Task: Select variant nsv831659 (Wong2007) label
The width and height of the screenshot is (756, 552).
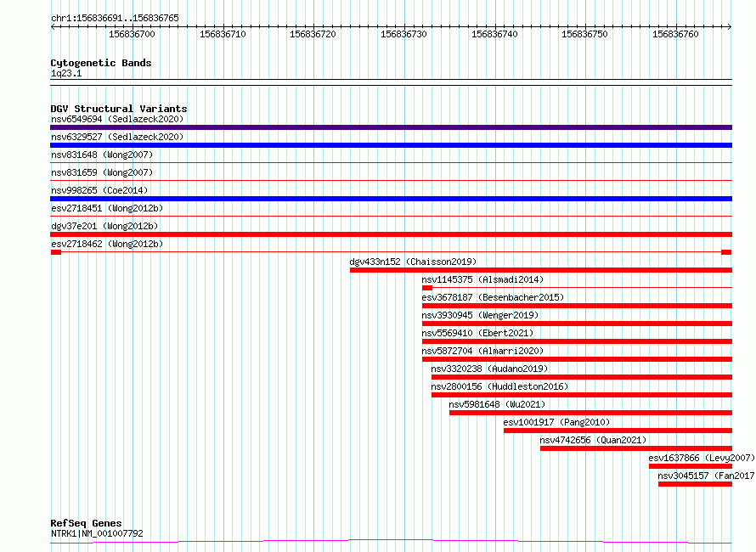Action: point(102,172)
